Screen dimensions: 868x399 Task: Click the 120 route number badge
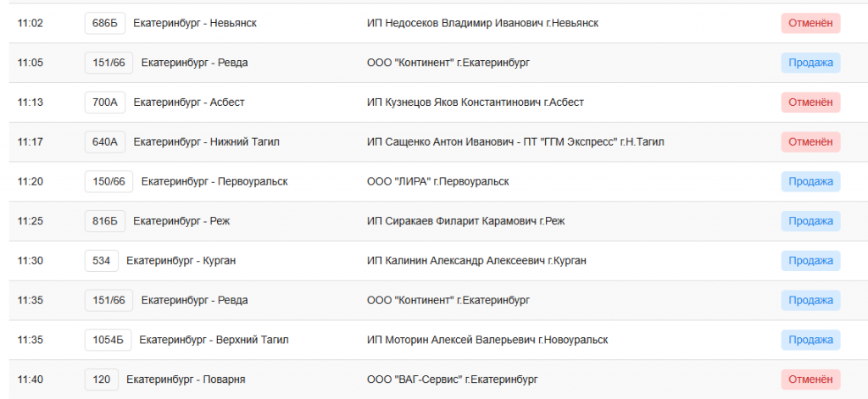102,380
